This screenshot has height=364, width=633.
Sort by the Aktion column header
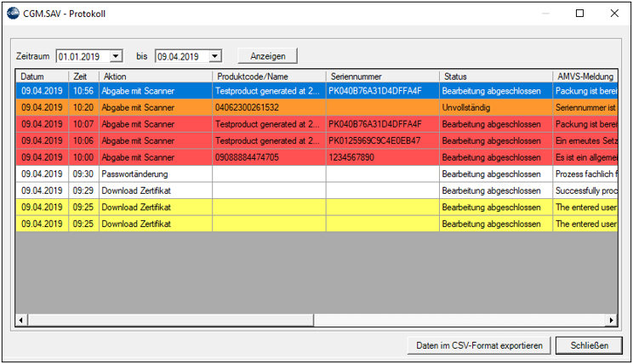pyautogui.click(x=156, y=77)
